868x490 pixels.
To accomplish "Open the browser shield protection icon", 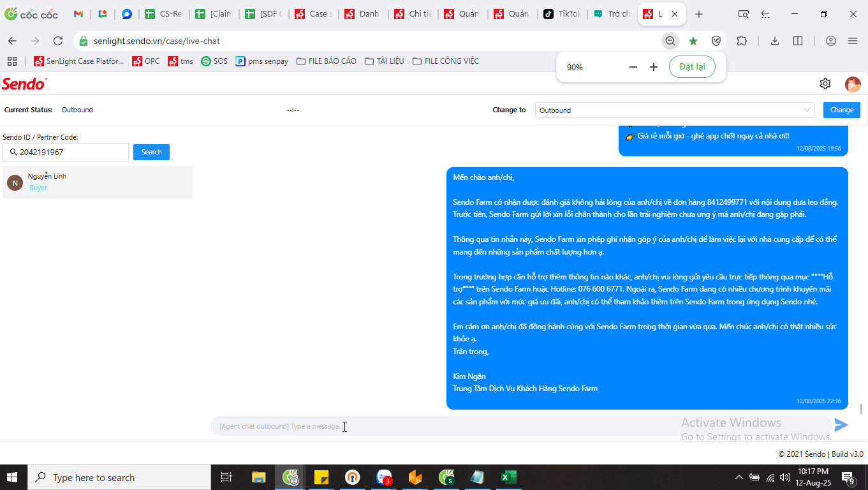I will (716, 41).
